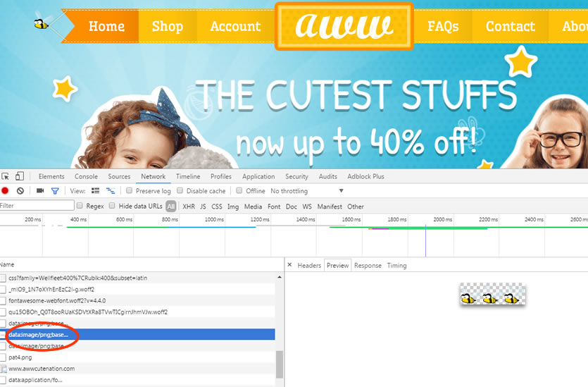
Task: Open the Security panel tab
Action: point(296,176)
